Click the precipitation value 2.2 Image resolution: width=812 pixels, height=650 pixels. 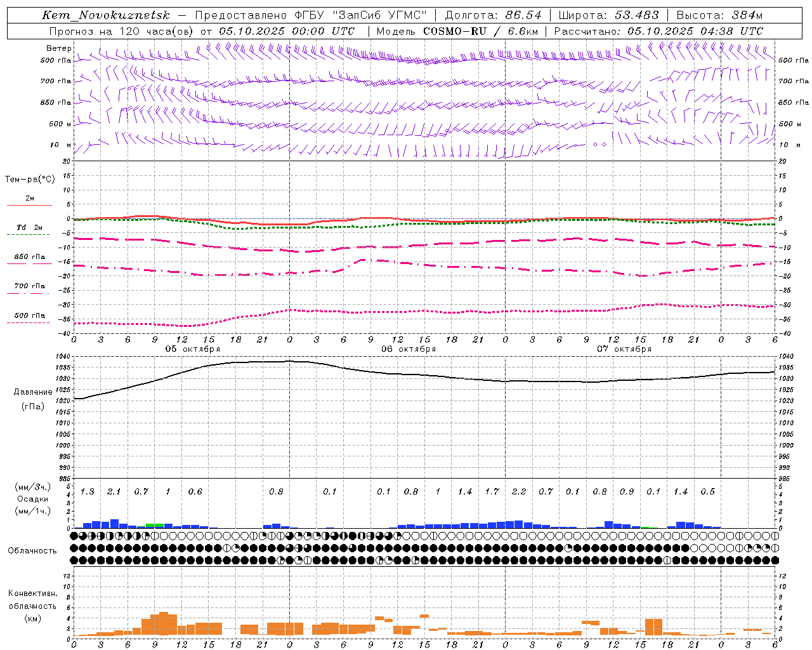(519, 492)
